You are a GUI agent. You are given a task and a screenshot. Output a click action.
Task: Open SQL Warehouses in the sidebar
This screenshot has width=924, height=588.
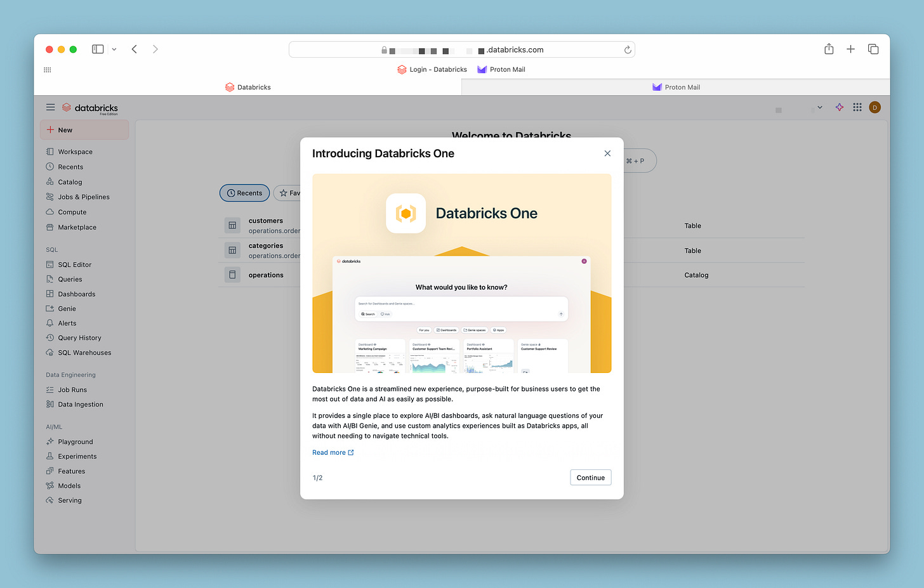click(x=84, y=353)
